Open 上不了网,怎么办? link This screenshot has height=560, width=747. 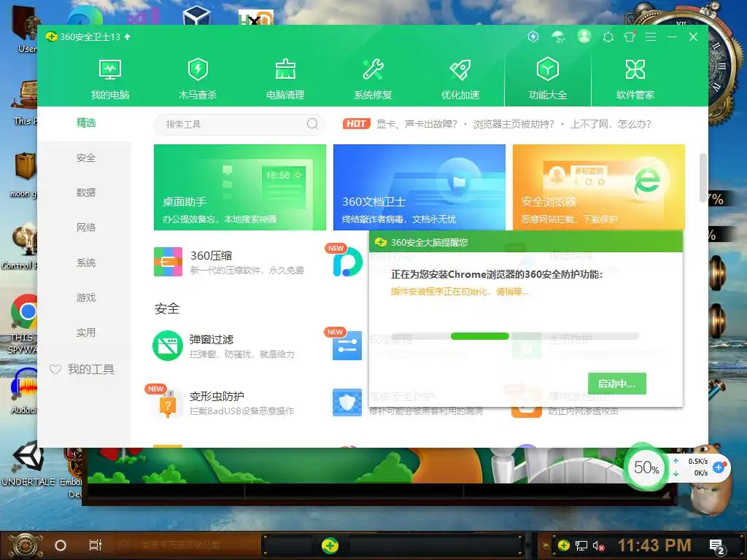tap(611, 124)
